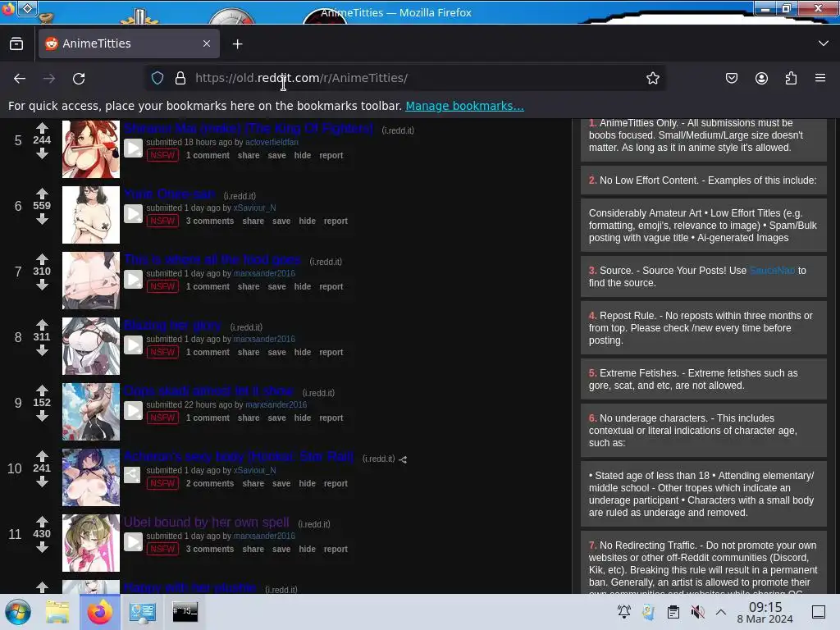Screen dimensions: 840x630
Task: Upvote the post with score 430
Action: pyautogui.click(x=42, y=522)
